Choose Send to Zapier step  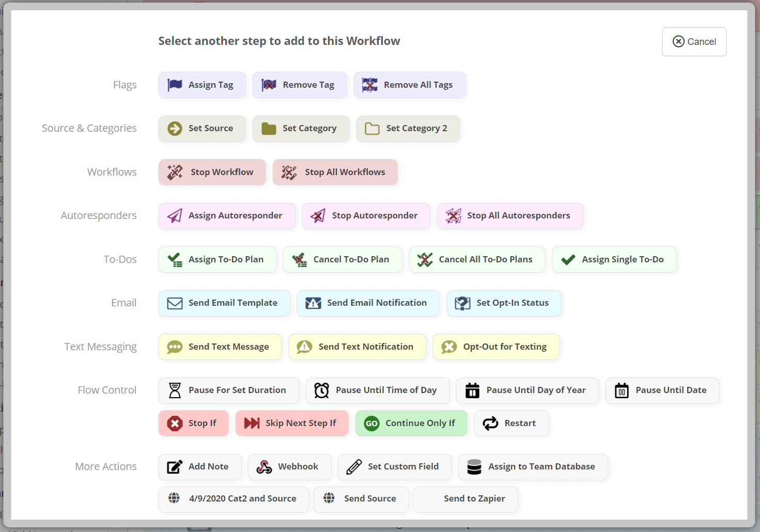(x=466, y=499)
